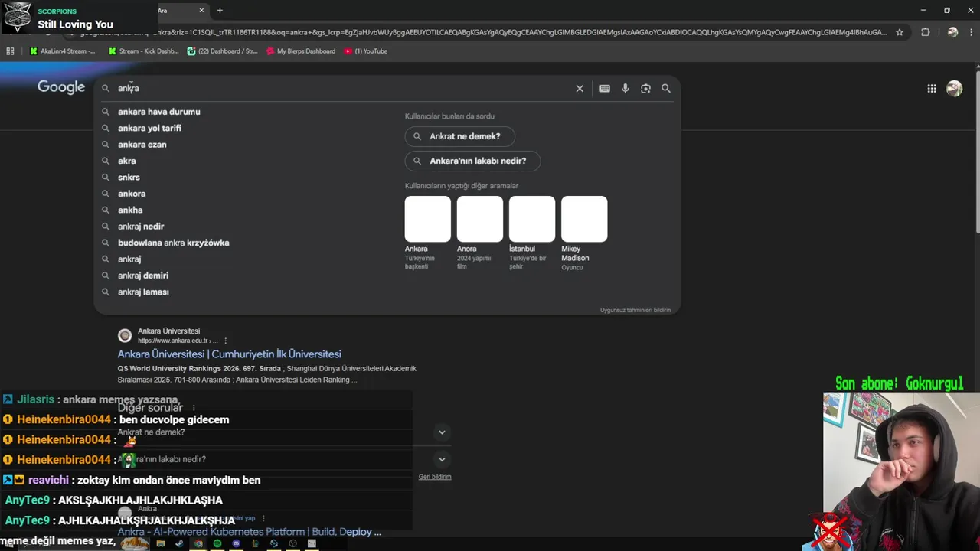Select suggestion 'ankha'
Screen dimensions: 980x551
pos(130,210)
